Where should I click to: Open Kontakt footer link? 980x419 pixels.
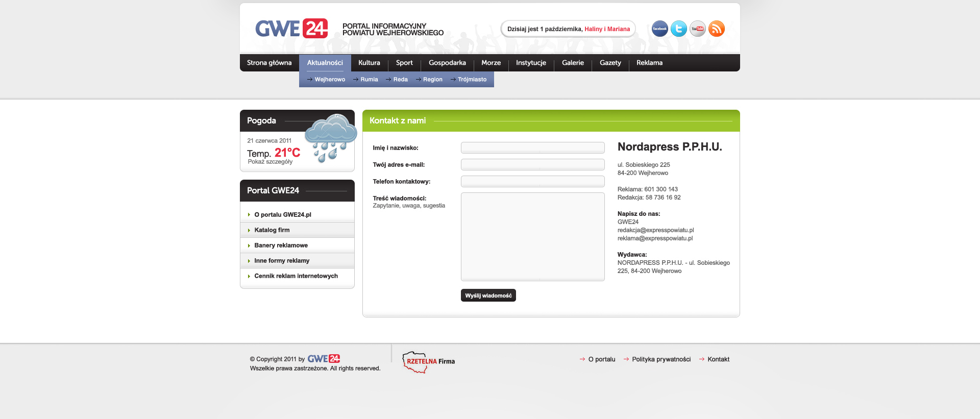coord(718,359)
